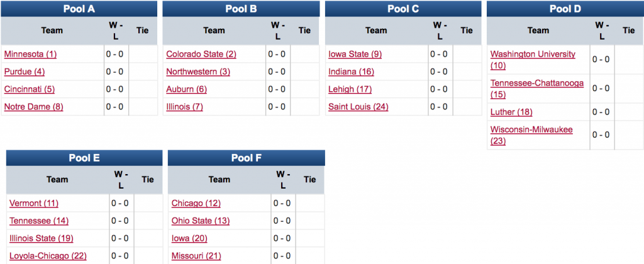This screenshot has height=264, width=644.
Task: Open the Vermont (11) team link
Action: tap(34, 203)
